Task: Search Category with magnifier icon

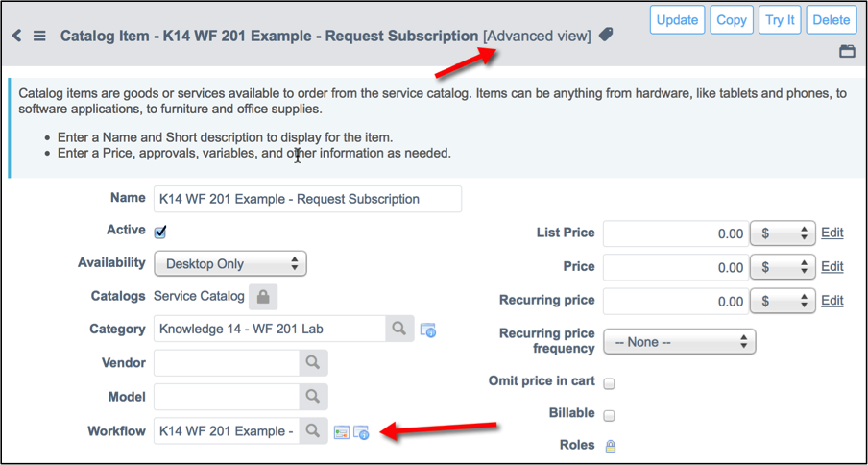Action: (x=399, y=329)
